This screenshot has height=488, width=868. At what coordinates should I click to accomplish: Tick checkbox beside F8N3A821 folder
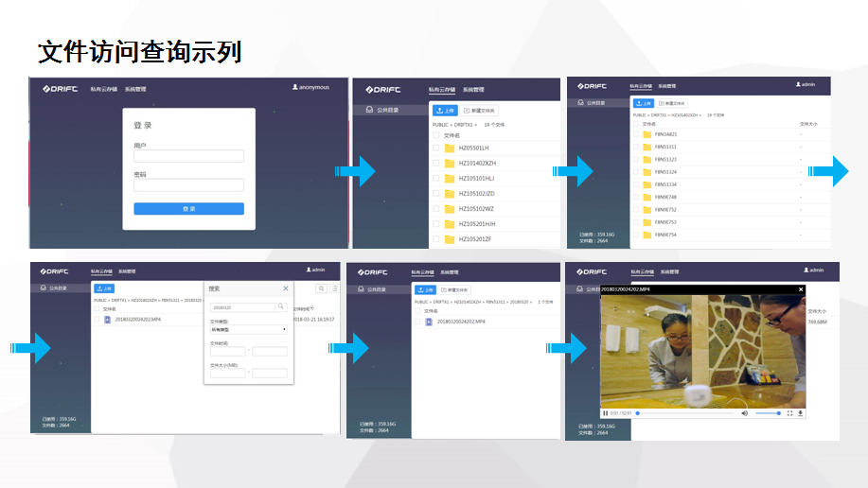click(x=636, y=134)
